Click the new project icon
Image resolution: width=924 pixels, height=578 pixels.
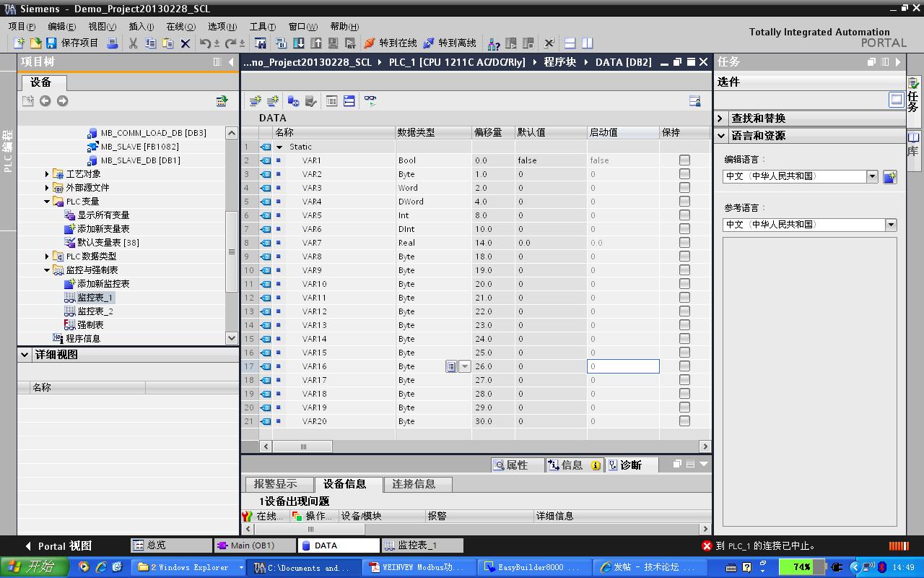(19, 43)
